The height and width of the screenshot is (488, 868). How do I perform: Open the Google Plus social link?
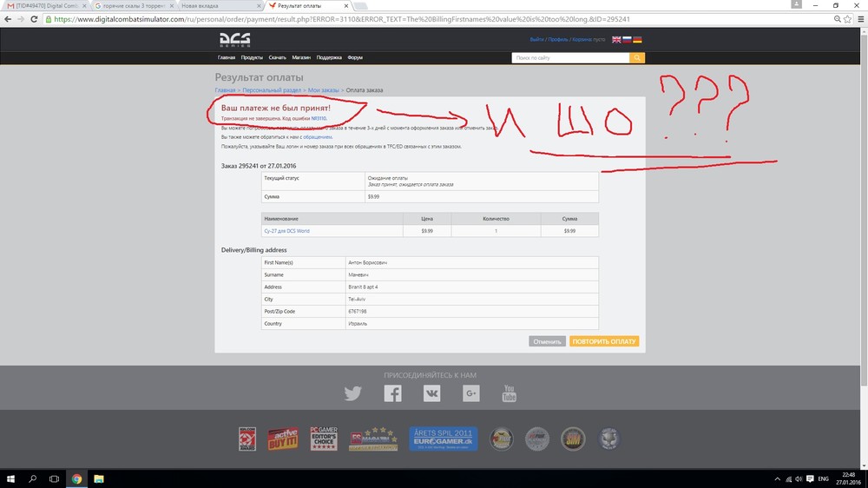pyautogui.click(x=471, y=393)
